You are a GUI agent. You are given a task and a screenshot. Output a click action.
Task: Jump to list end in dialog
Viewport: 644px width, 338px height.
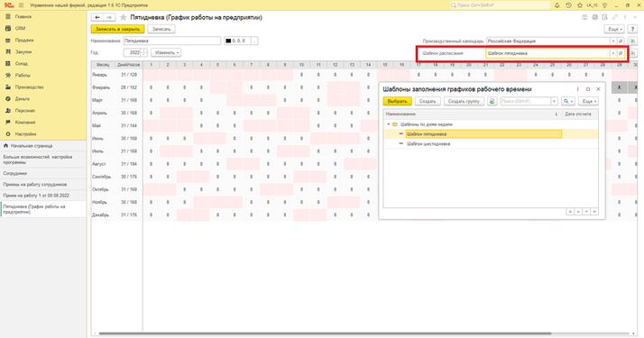tap(594, 212)
